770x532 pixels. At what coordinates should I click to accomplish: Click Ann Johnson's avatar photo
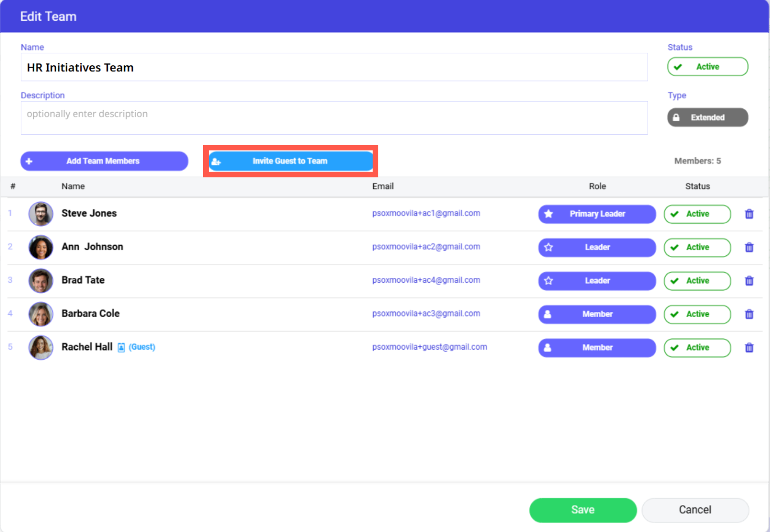click(x=41, y=247)
